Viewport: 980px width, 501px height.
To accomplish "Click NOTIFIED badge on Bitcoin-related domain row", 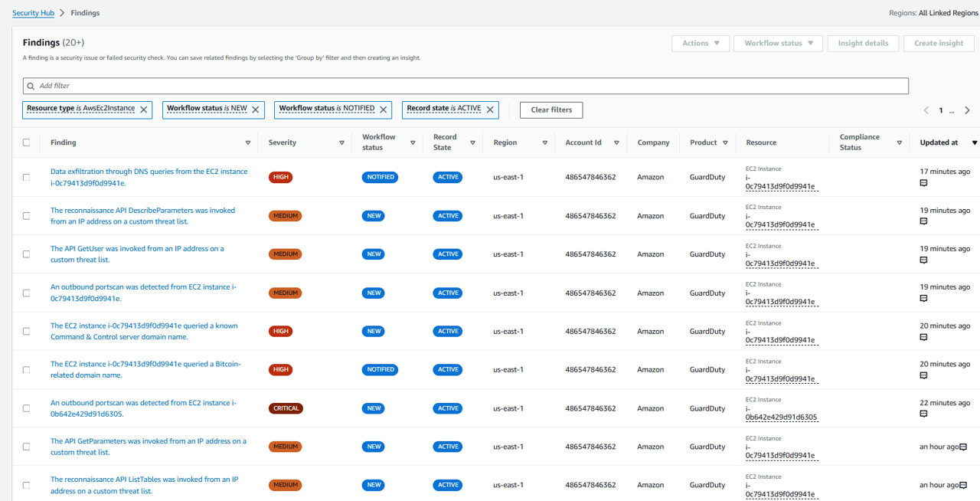I will (381, 369).
